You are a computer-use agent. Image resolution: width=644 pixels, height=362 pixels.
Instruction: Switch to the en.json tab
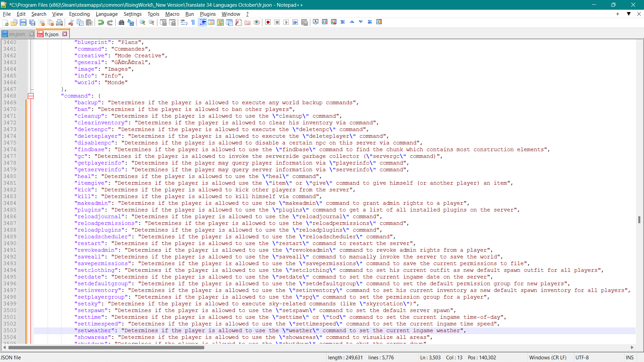(17, 34)
